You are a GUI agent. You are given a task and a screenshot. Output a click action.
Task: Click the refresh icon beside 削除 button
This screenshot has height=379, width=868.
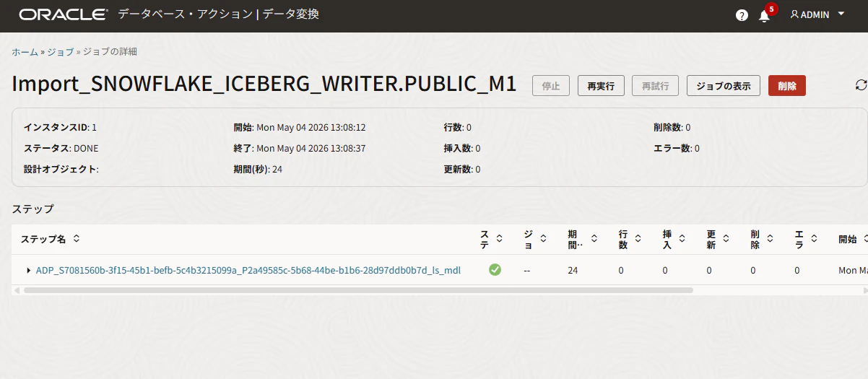(861, 85)
